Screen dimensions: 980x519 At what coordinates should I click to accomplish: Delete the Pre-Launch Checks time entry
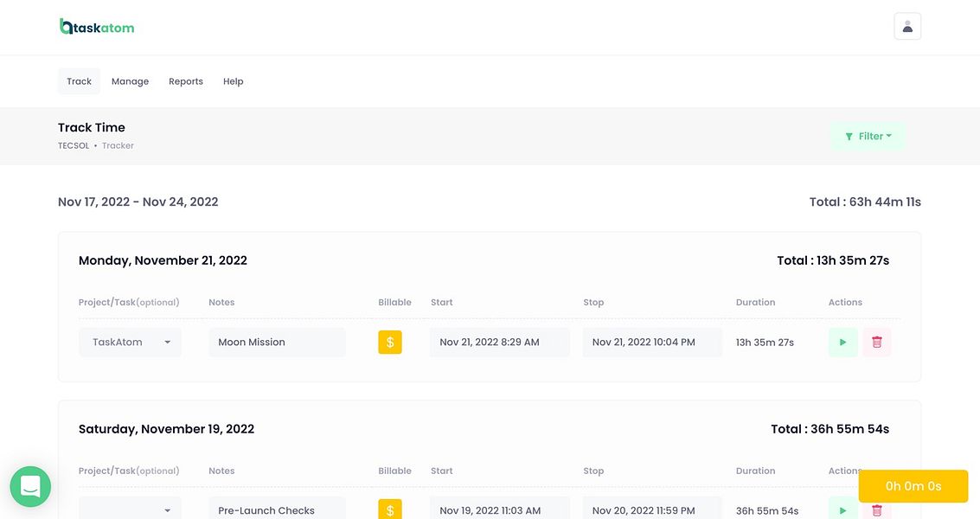[x=877, y=510]
